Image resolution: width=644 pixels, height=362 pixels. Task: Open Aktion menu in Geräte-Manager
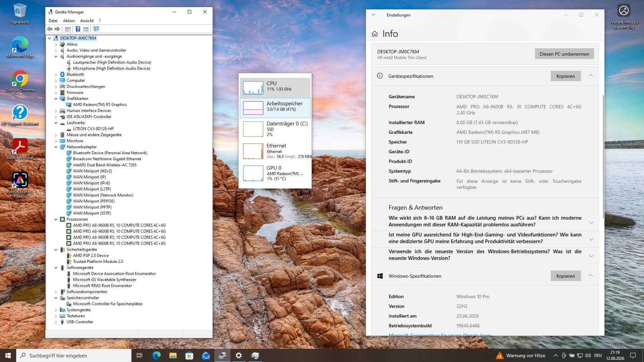pyautogui.click(x=69, y=21)
